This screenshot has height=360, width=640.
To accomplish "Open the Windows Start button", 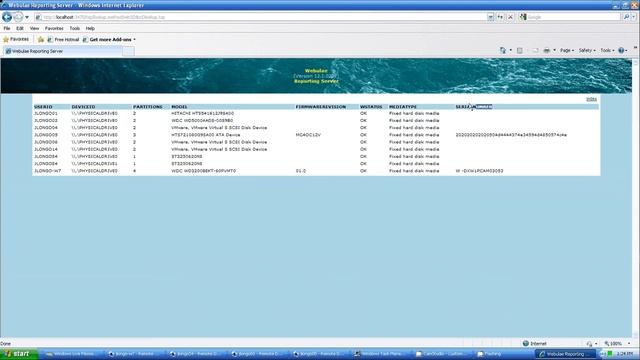I will pos(19,354).
